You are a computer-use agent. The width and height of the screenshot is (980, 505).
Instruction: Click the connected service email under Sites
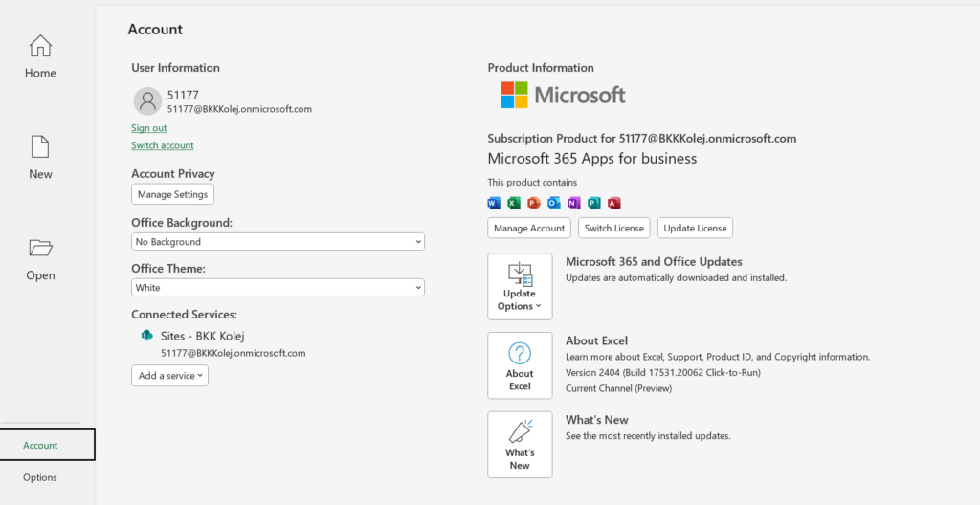click(x=234, y=353)
